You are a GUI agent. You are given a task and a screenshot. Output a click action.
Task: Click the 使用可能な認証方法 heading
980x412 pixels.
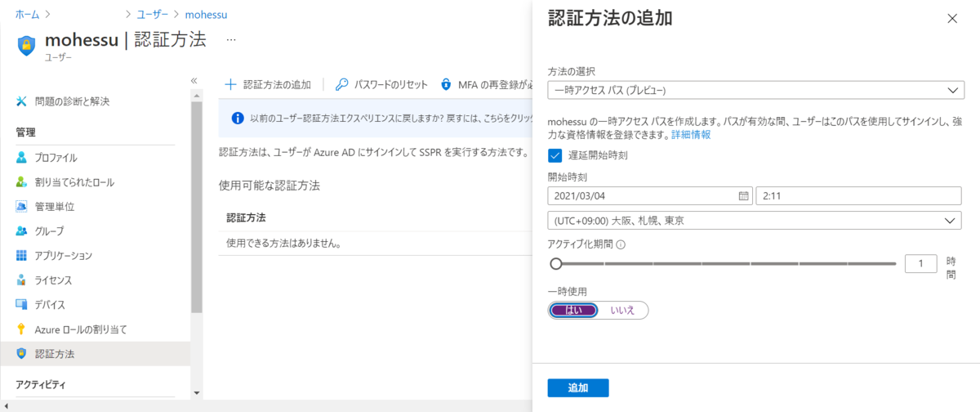[x=269, y=186]
